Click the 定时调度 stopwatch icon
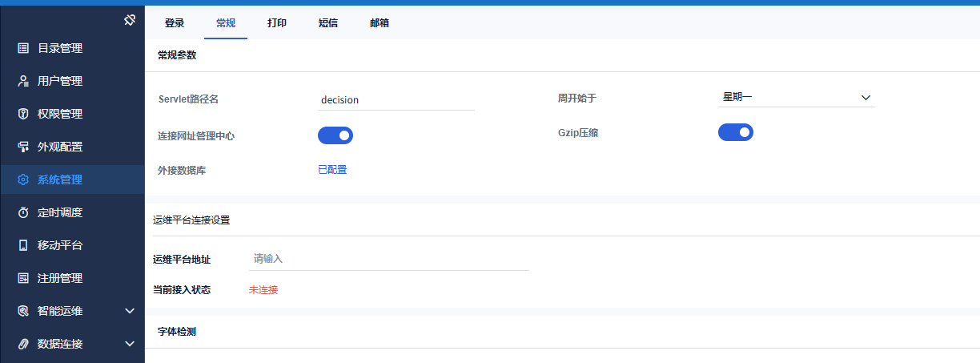Viewport: 980px width, 363px height. coord(23,212)
